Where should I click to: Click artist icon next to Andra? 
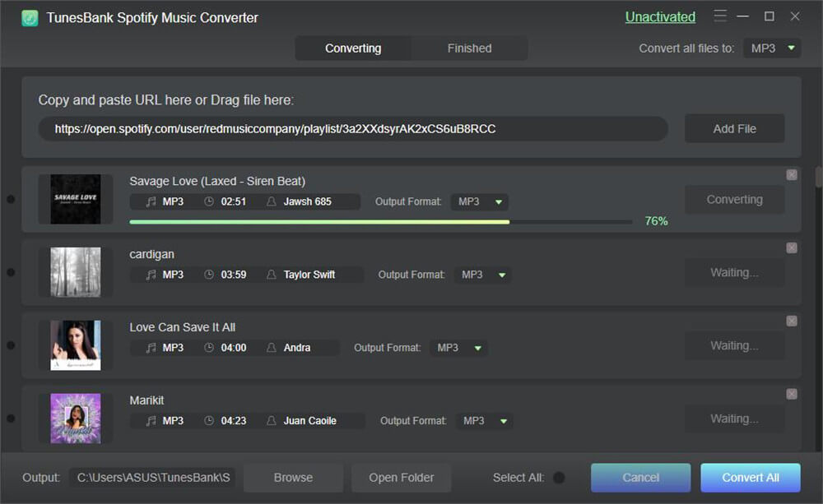pos(272,348)
